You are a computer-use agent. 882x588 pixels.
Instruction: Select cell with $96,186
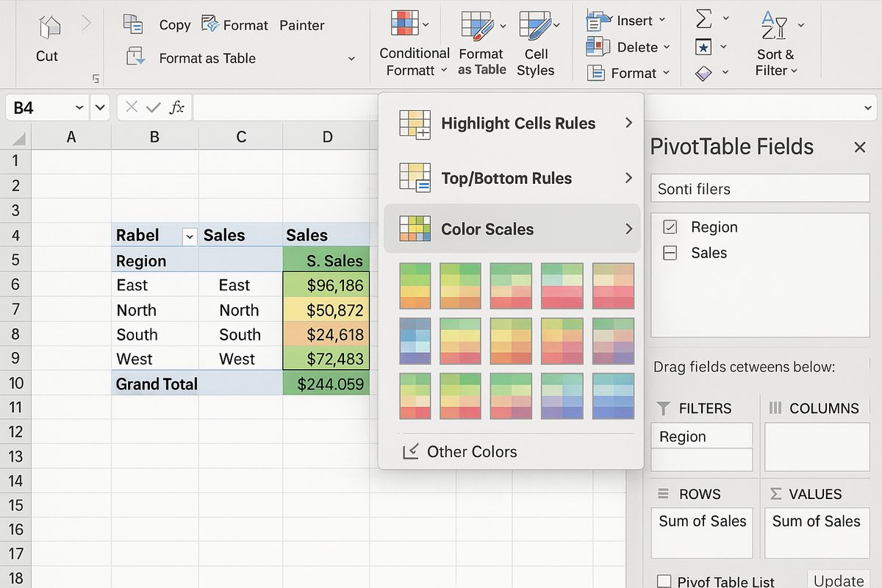pyautogui.click(x=326, y=285)
